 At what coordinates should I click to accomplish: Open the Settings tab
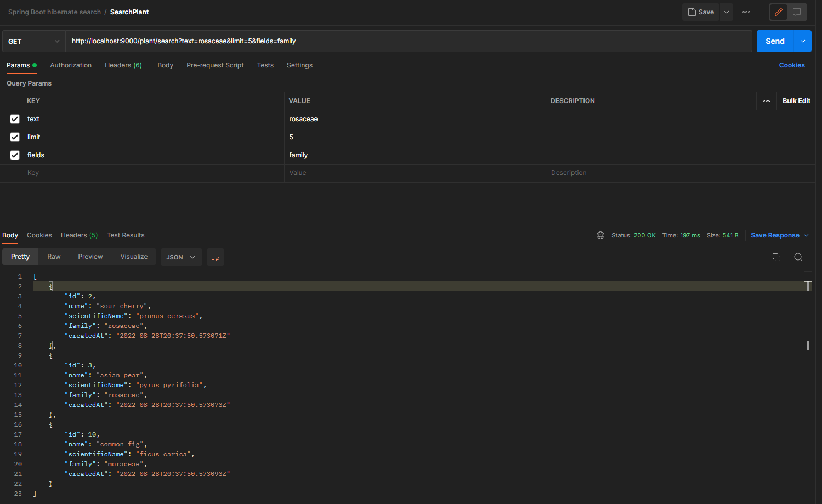pyautogui.click(x=299, y=65)
